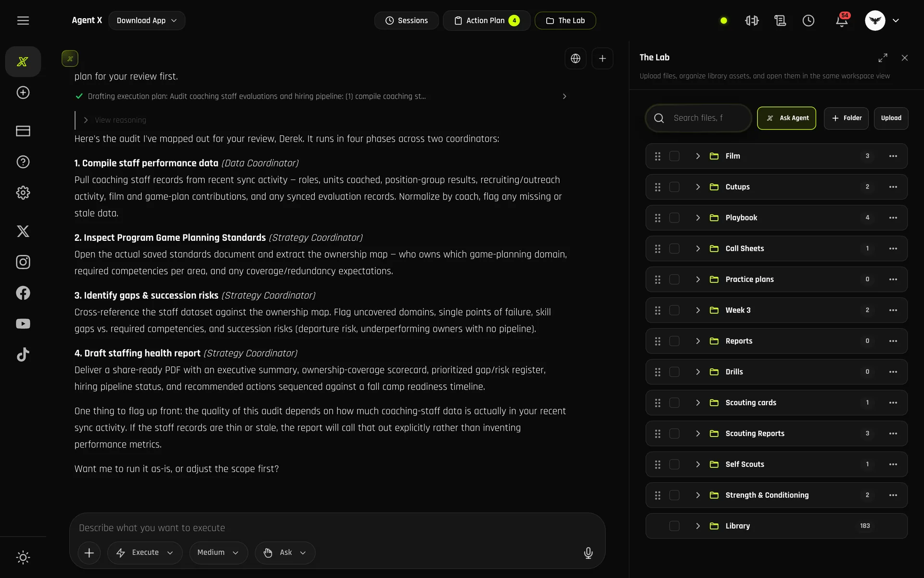Open the YouTube sidebar icon
The image size is (924, 578).
click(x=23, y=324)
